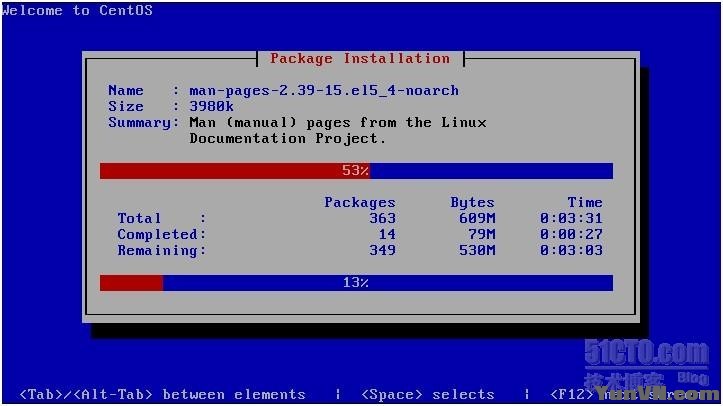Click remaining bytes value 530M
The width and height of the screenshot is (723, 406).
point(477,250)
